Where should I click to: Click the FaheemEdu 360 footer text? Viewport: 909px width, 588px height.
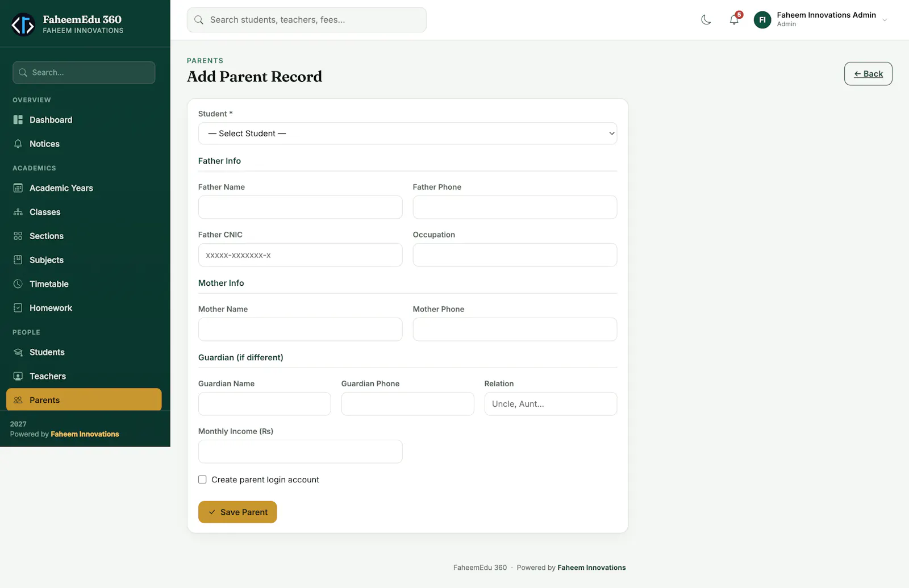pyautogui.click(x=480, y=568)
